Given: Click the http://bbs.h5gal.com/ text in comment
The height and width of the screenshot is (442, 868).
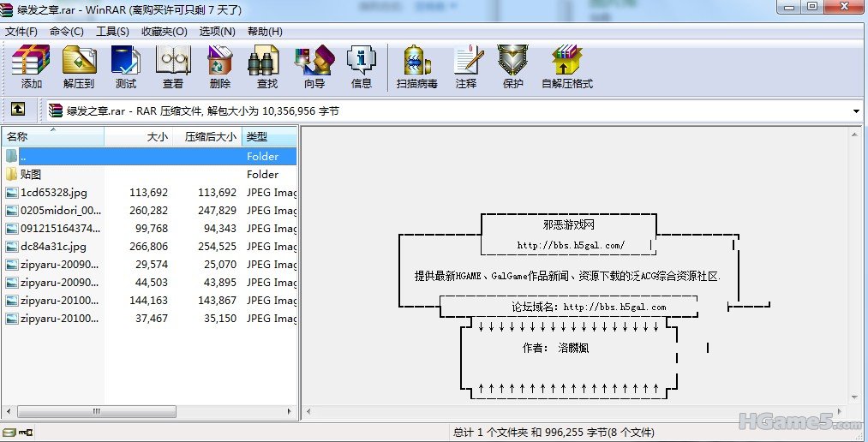Looking at the screenshot, I should (571, 245).
